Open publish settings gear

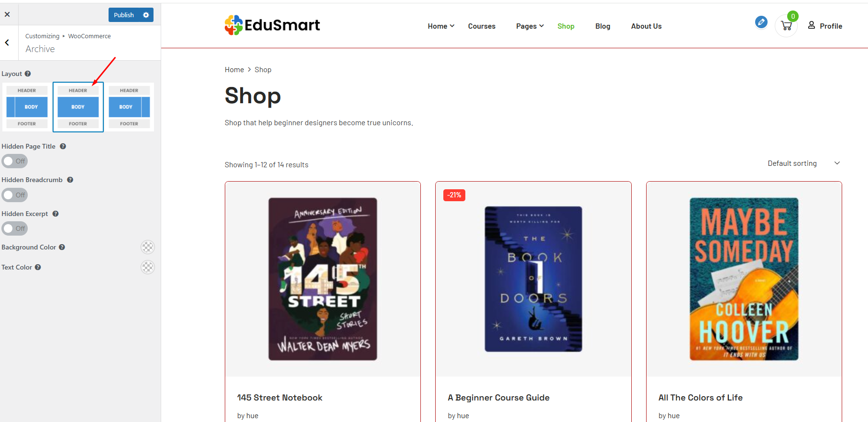(146, 15)
